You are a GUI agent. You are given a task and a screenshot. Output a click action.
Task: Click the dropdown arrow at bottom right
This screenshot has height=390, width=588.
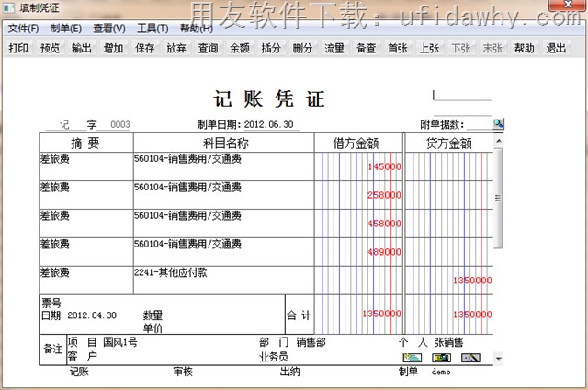[499, 357]
